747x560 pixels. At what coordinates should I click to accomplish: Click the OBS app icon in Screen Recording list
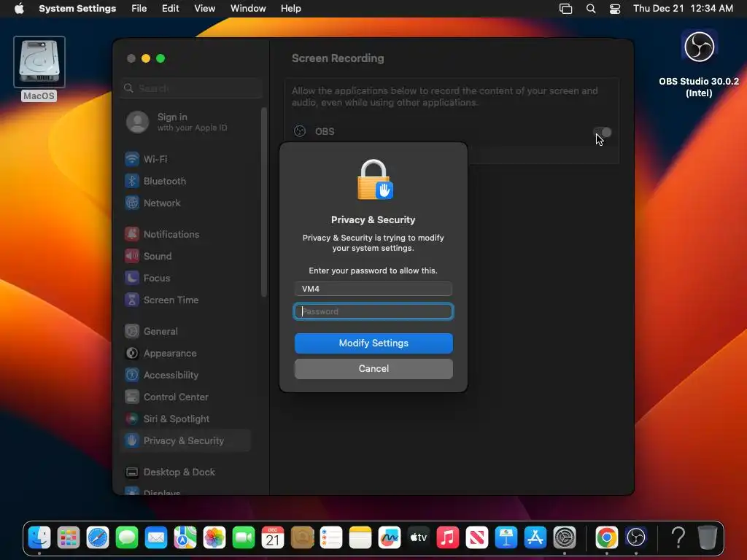[300, 131]
